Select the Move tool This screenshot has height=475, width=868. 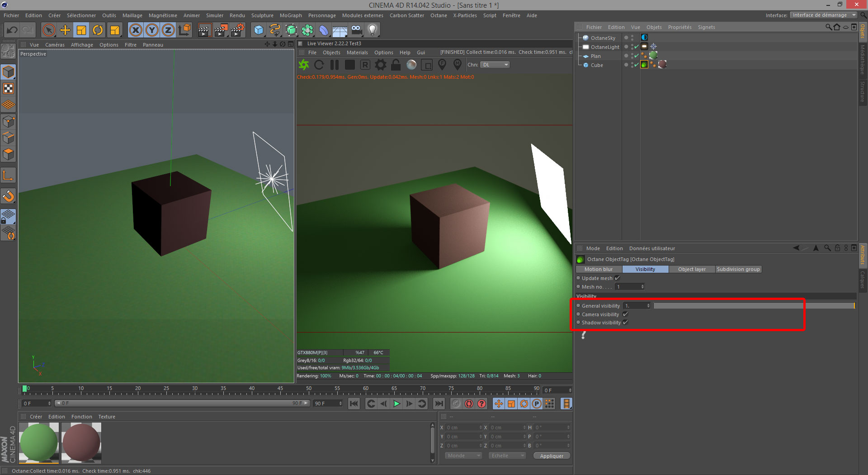pyautogui.click(x=65, y=30)
